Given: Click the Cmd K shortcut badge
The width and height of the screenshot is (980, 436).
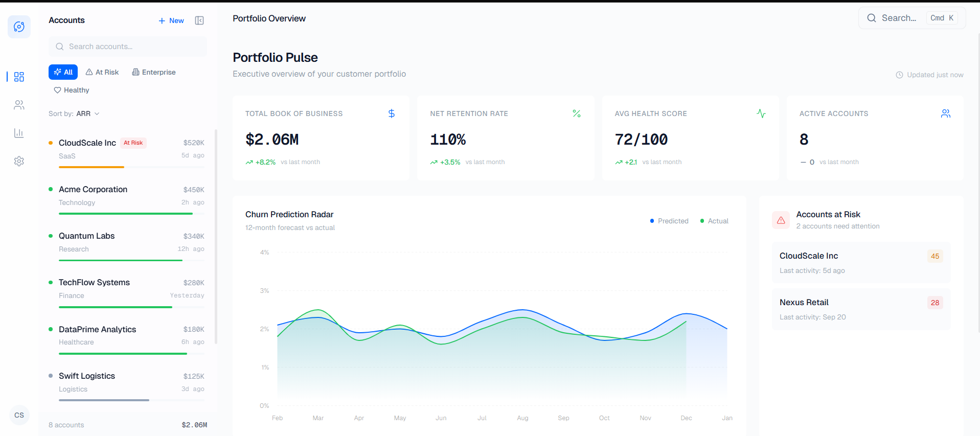Looking at the screenshot, I should click(x=942, y=18).
